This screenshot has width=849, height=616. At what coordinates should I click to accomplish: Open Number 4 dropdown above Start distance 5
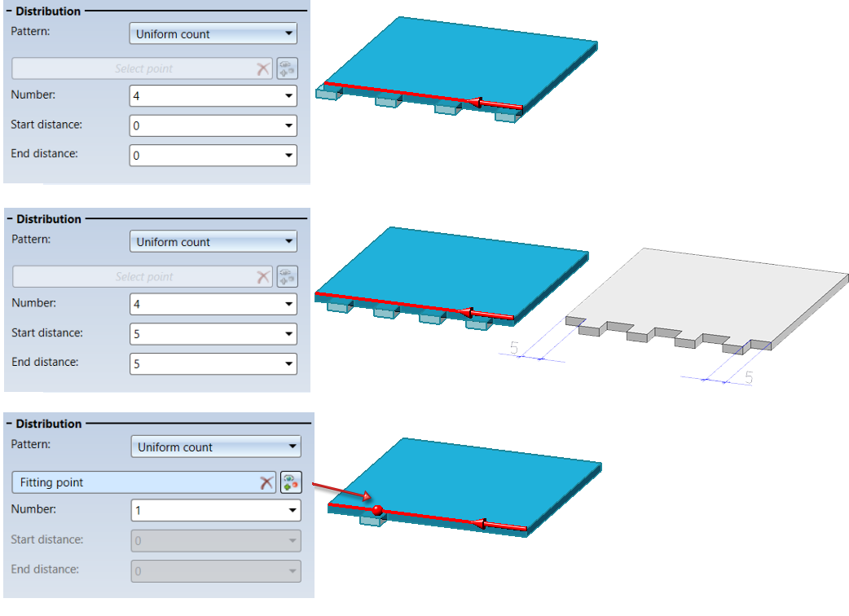click(213, 304)
